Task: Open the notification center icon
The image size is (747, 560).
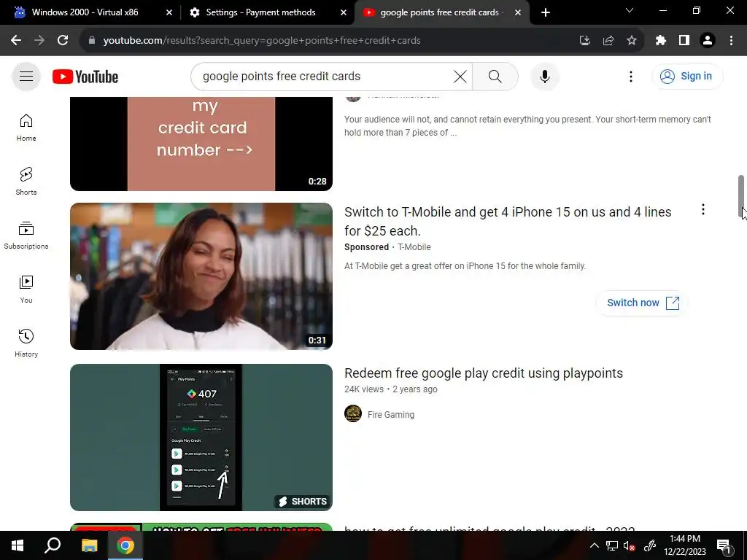Action: pyautogui.click(x=724, y=546)
